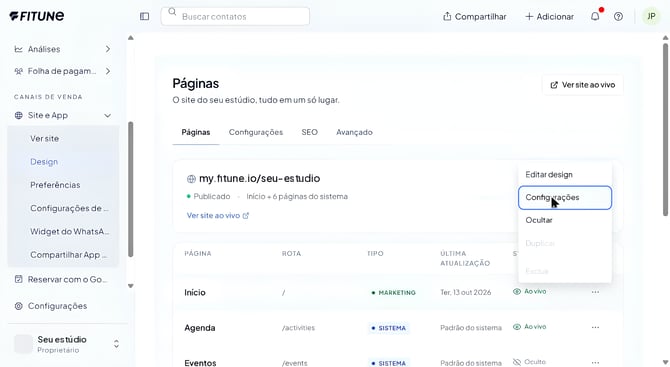The width and height of the screenshot is (670, 367).
Task: Open Compartilhar App sidebar item
Action: pos(68,255)
